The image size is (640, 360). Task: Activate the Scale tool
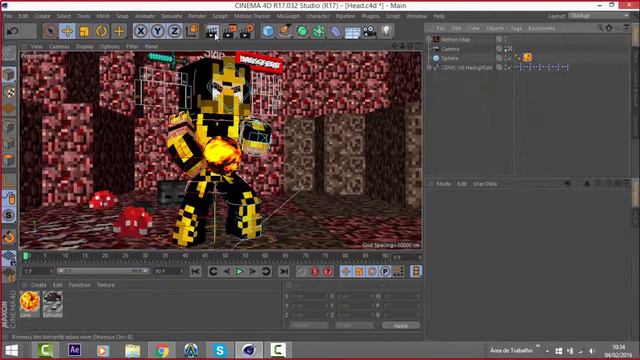pos(84,31)
